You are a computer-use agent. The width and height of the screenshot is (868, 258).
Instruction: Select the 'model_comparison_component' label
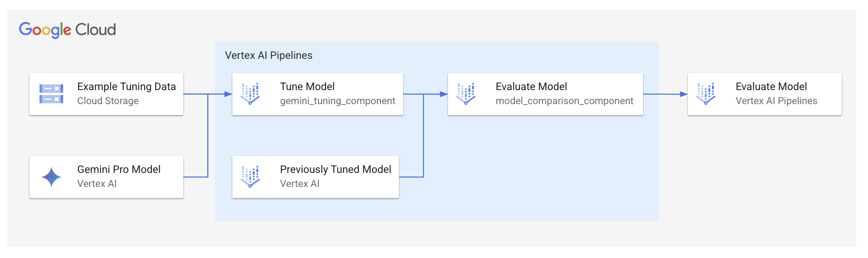point(565,101)
